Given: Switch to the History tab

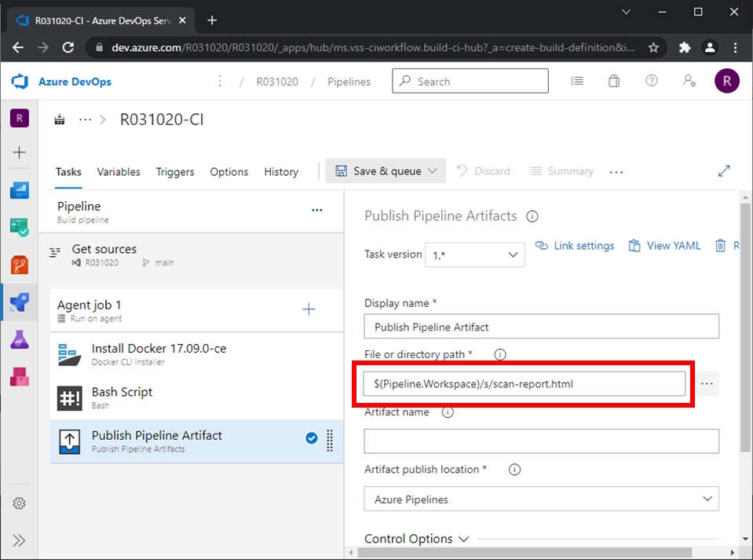Looking at the screenshot, I should (281, 172).
